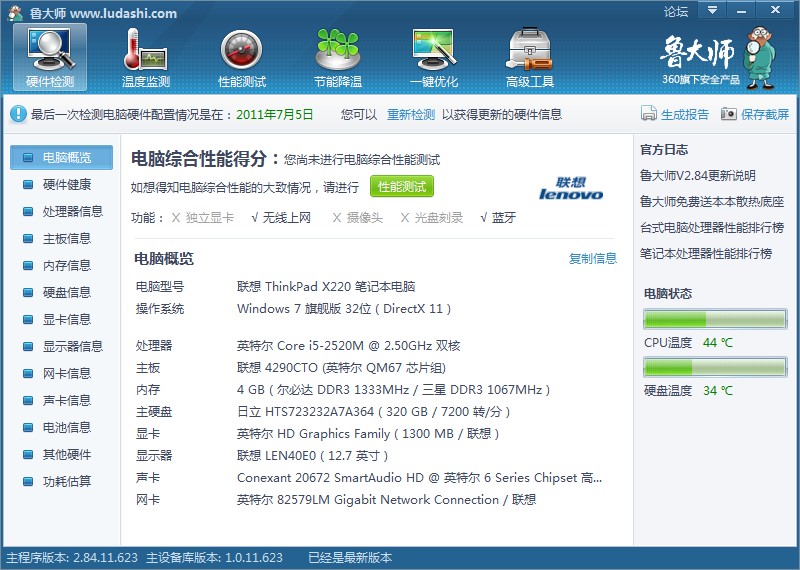The width and height of the screenshot is (800, 570).
Task: Click the 生成报告 link text
Action: [x=685, y=114]
